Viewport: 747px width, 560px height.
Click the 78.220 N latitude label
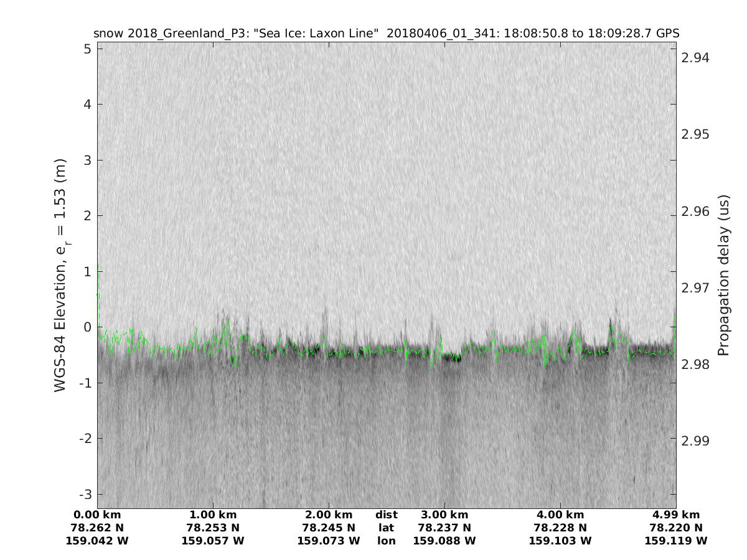tap(676, 528)
